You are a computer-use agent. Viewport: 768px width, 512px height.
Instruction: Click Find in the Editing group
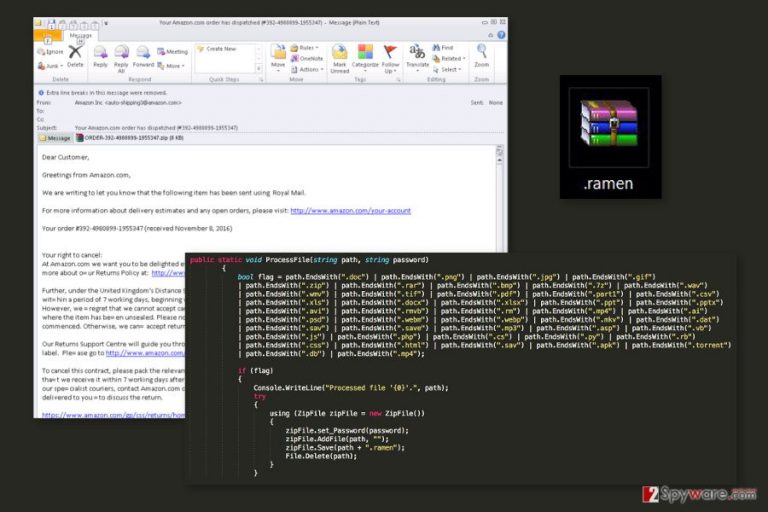(443, 48)
